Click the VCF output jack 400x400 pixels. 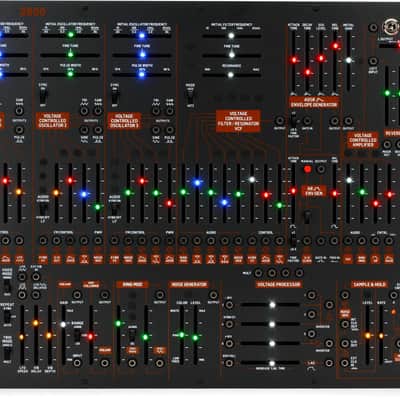tap(279, 120)
